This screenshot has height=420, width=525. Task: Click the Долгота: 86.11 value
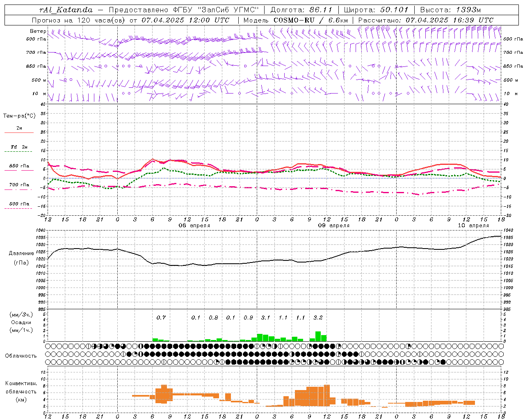tap(301, 10)
